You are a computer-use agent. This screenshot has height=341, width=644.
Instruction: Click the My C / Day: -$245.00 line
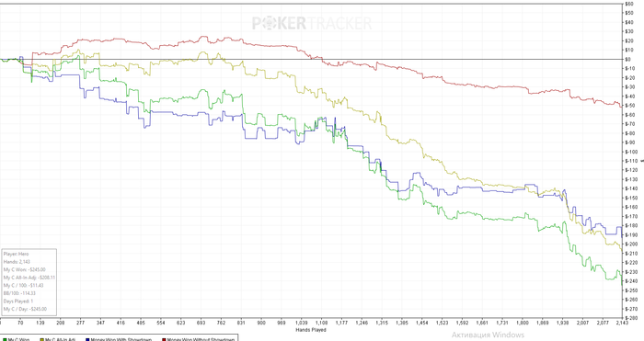pyautogui.click(x=25, y=309)
